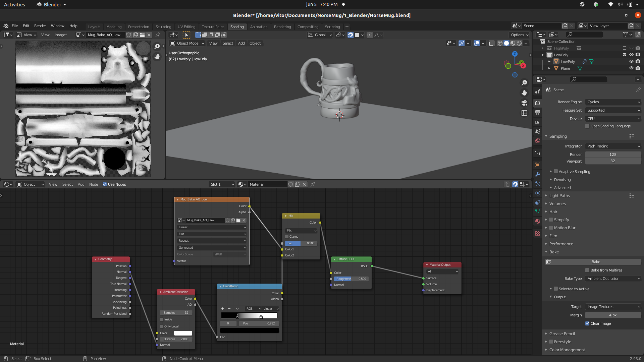
Task: Open the Material properties tab icon
Action: click(538, 221)
